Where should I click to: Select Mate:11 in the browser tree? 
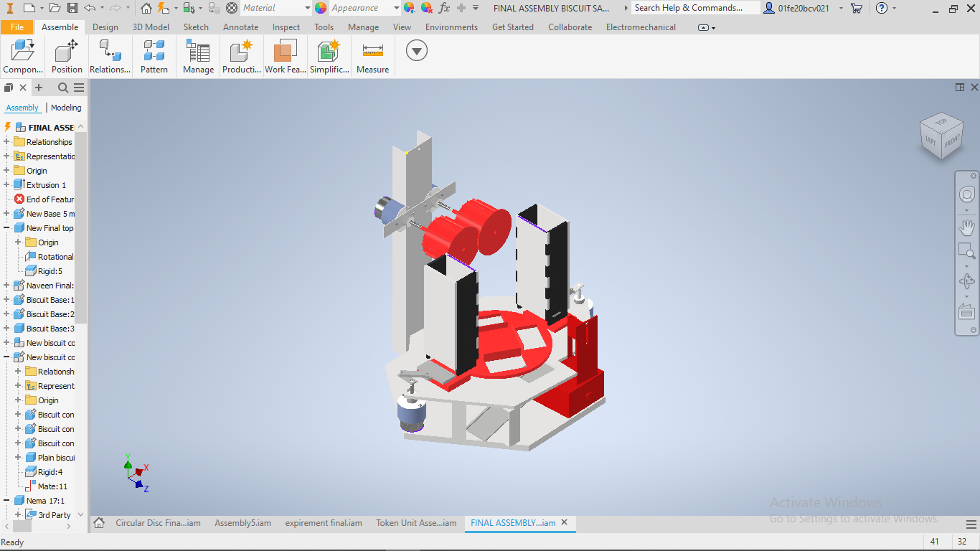coord(46,486)
